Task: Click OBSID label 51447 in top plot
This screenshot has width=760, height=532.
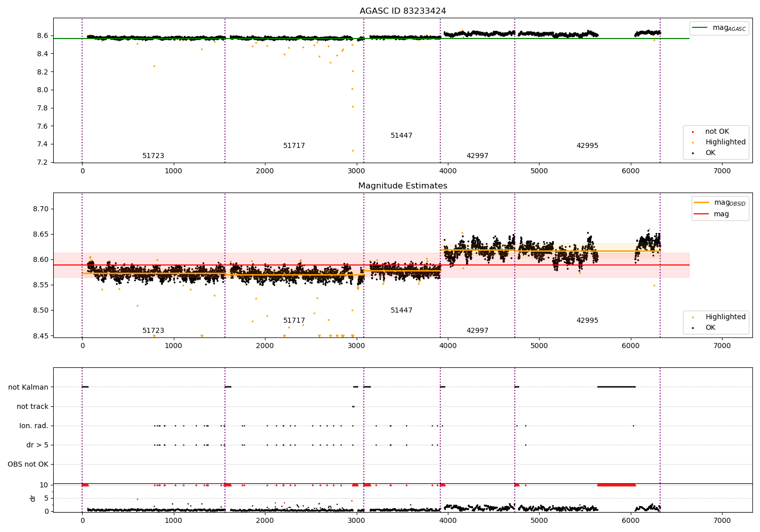Action: (x=401, y=136)
